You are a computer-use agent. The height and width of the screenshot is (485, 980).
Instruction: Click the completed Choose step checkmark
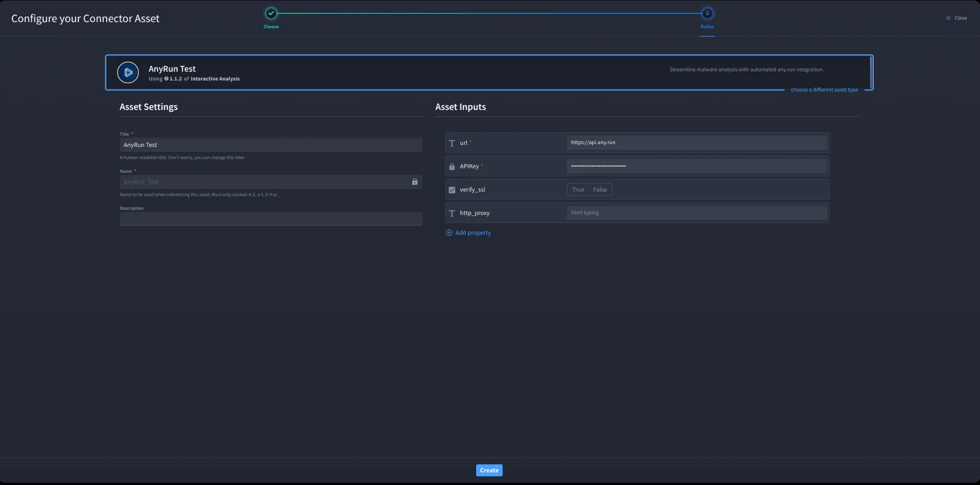271,13
